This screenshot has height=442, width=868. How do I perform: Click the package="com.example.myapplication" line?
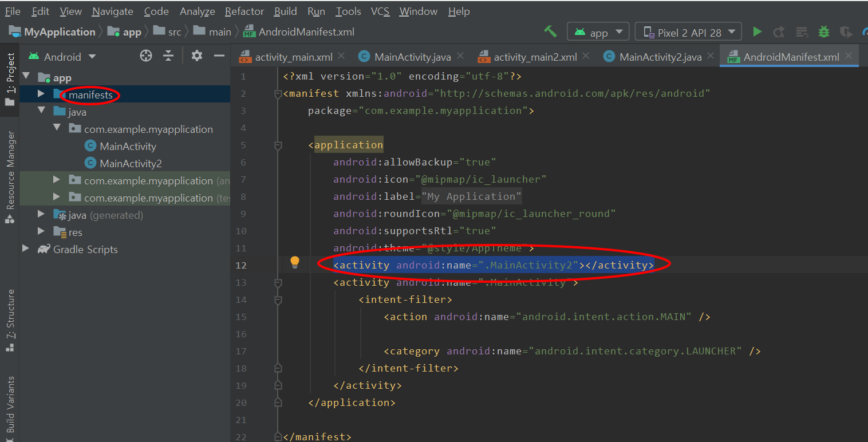click(x=421, y=110)
